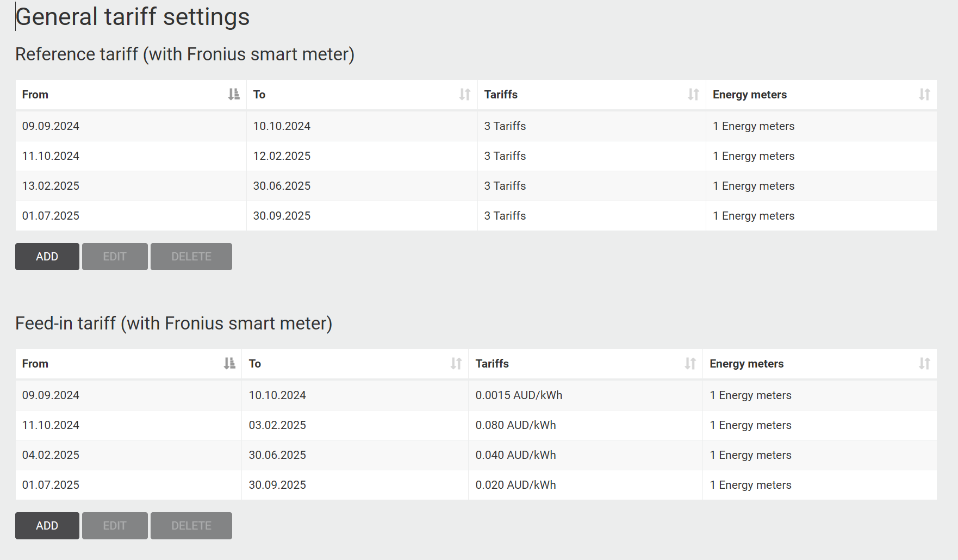This screenshot has width=958, height=560.
Task: Add a new Reference tariff entry
Action: (x=47, y=257)
